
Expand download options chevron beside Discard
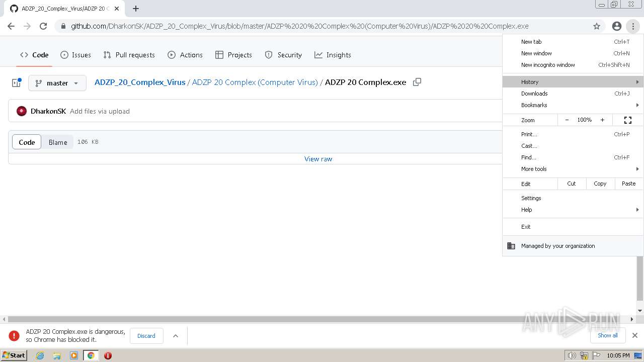(176, 336)
